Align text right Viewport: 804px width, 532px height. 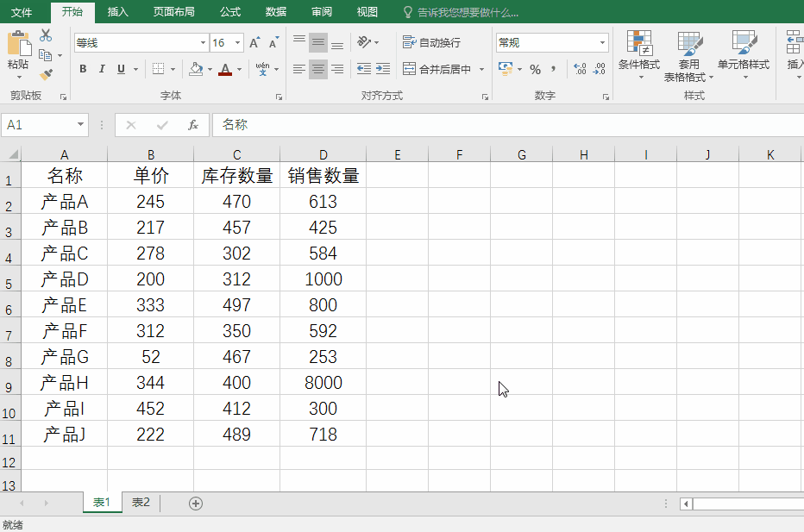coord(337,69)
